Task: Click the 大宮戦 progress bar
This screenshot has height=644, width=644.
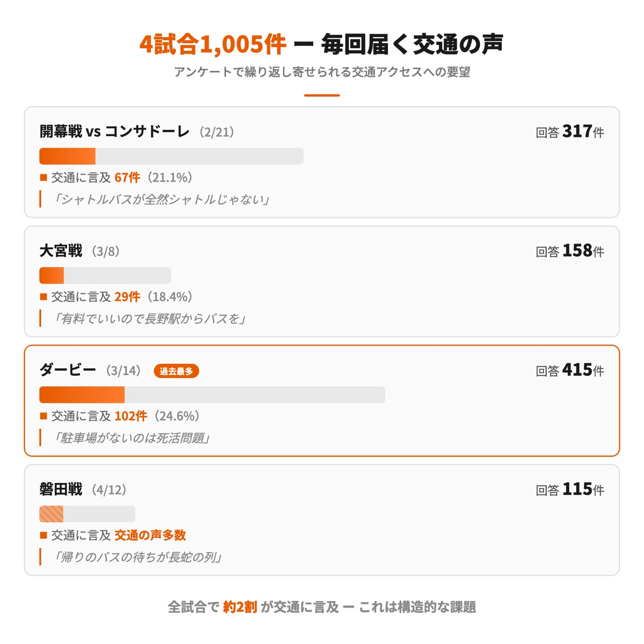Action: click(105, 275)
